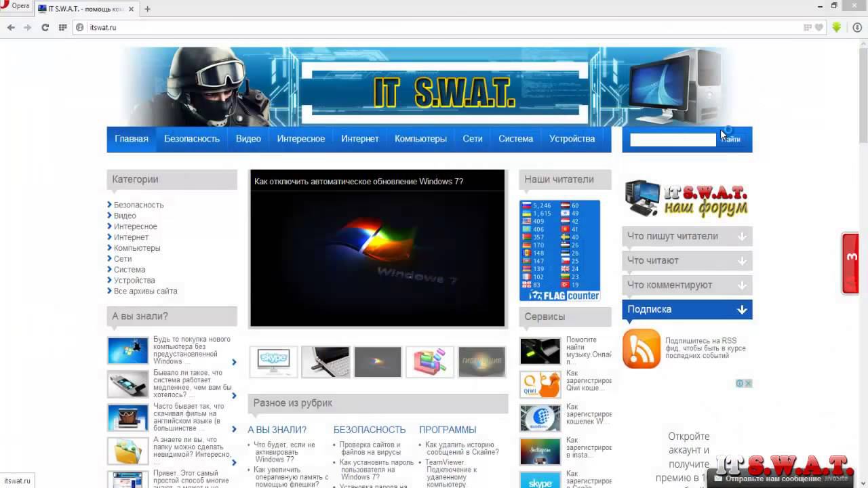Open the Instagram service thumbnail
Image resolution: width=868 pixels, height=488 pixels.
pyautogui.click(x=540, y=451)
